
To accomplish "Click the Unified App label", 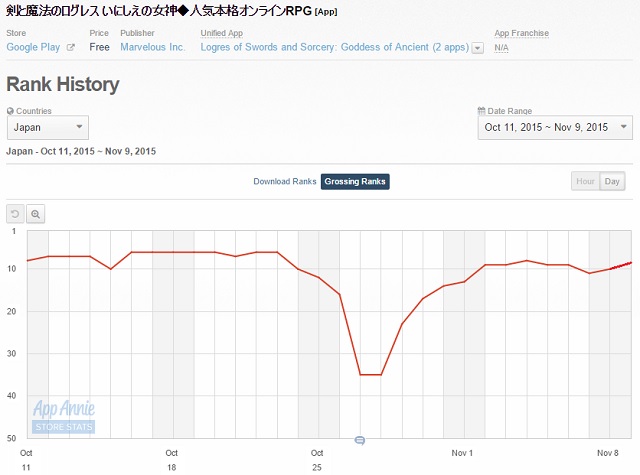I will [222, 33].
